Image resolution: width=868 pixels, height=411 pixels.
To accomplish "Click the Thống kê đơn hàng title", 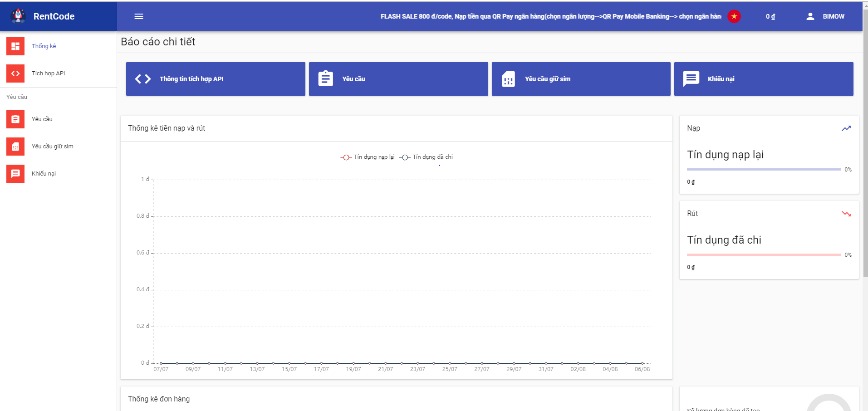I will tap(159, 399).
